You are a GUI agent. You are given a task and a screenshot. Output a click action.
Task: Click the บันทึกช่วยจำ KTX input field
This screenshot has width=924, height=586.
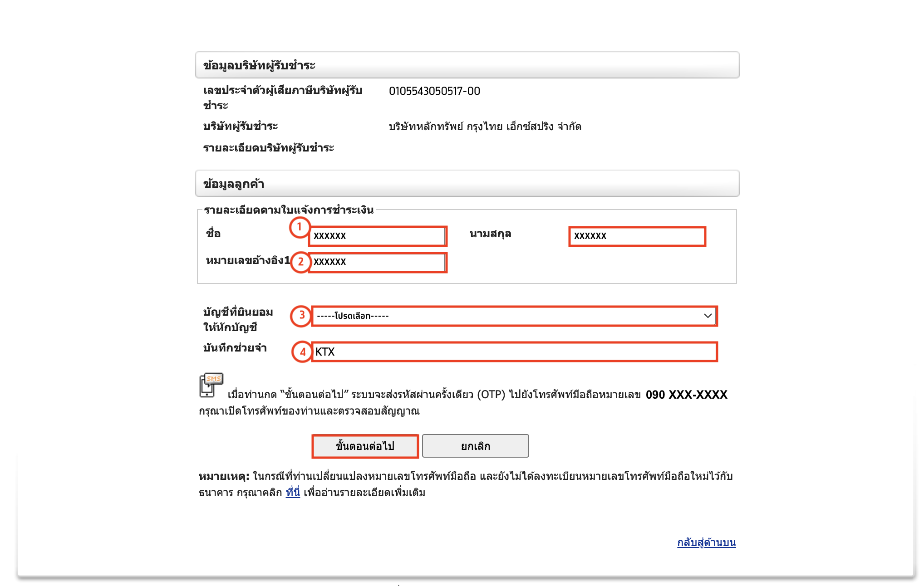(515, 352)
